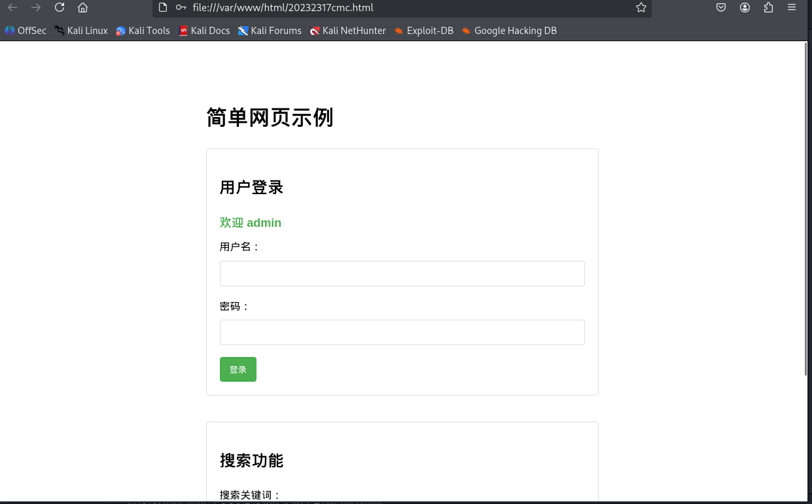Screen dimensions: 812x504
Task: Click the page permissions key icon in address bar
Action: 181,7
